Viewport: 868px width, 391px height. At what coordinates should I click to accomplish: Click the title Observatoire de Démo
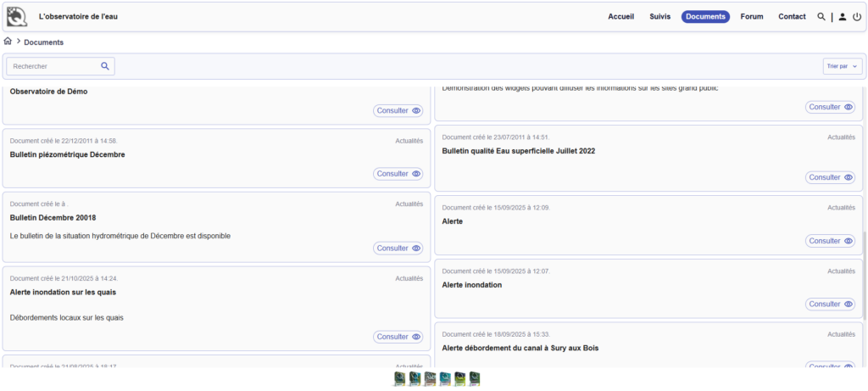pos(48,92)
